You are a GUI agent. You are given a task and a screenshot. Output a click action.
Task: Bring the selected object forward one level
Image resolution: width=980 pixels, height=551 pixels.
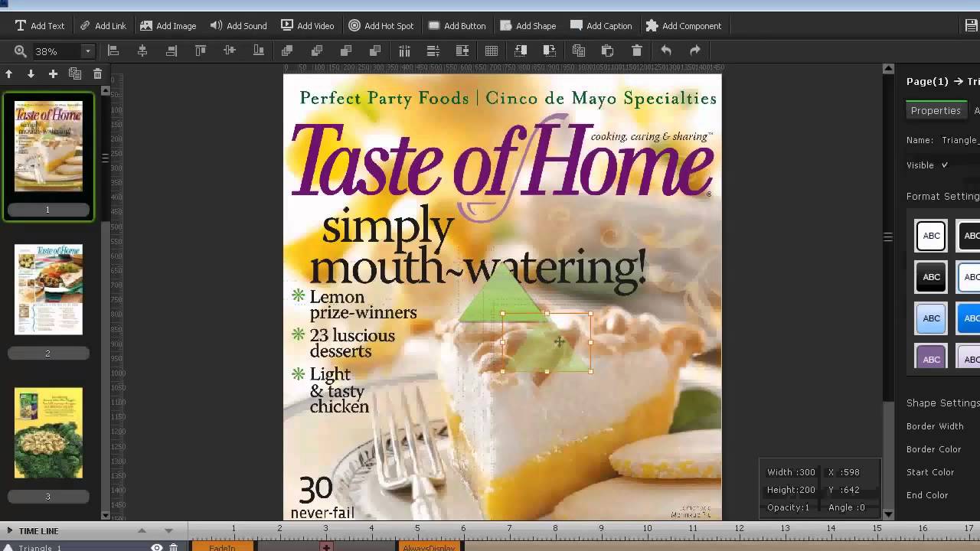point(317,51)
